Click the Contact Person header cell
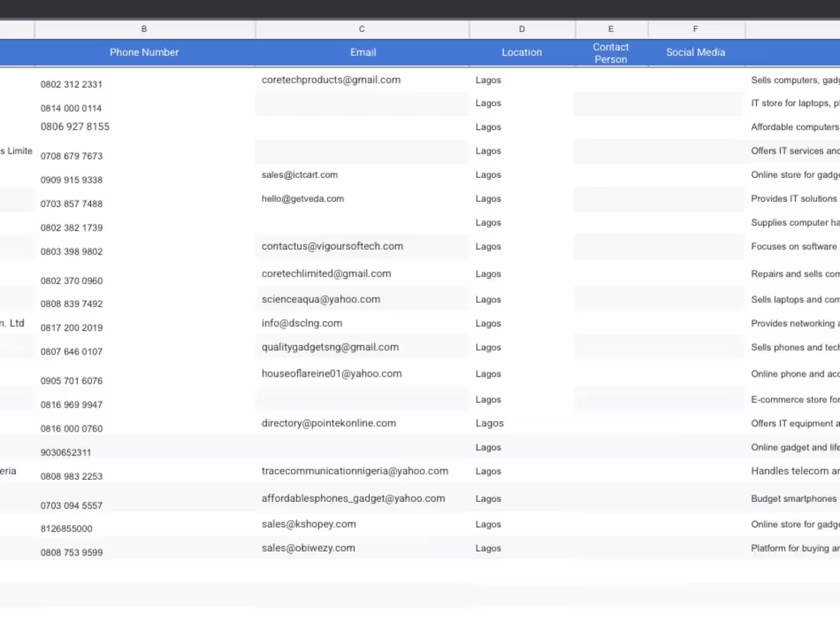This screenshot has height=631, width=840. [611, 53]
